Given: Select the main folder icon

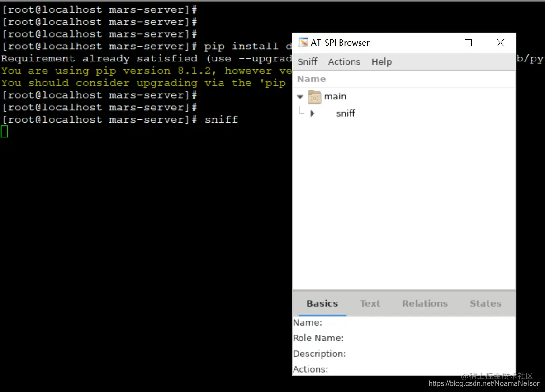Looking at the screenshot, I should click(314, 97).
